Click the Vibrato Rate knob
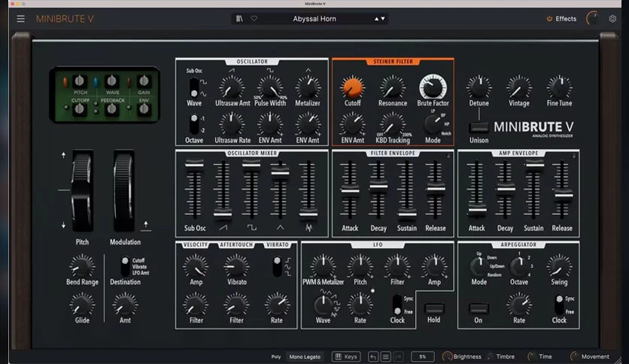Image resolution: width=629 pixels, height=364 pixels. click(x=277, y=305)
